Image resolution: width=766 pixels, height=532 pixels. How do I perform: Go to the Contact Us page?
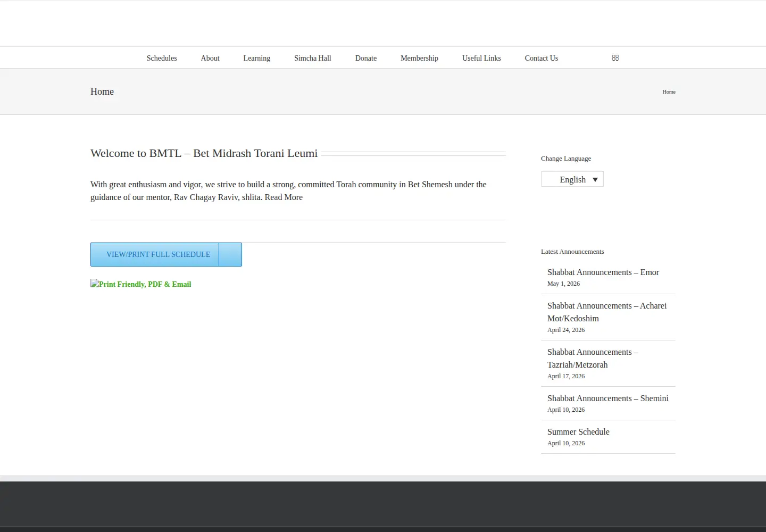pyautogui.click(x=542, y=58)
